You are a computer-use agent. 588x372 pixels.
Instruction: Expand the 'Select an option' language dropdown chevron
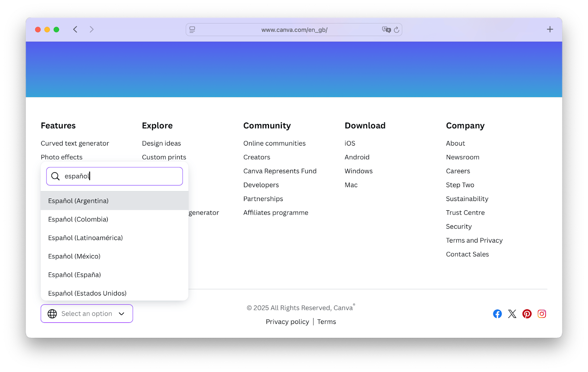coord(121,314)
